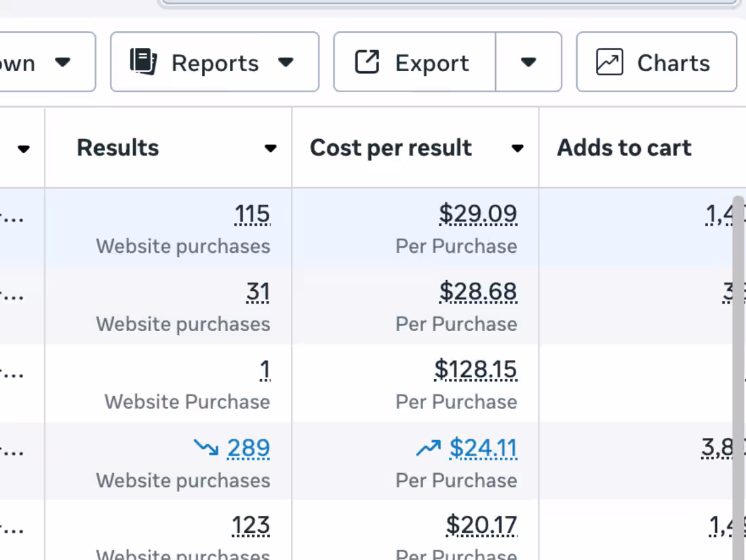
Task: Click the 289 website purchases link
Action: (x=248, y=448)
